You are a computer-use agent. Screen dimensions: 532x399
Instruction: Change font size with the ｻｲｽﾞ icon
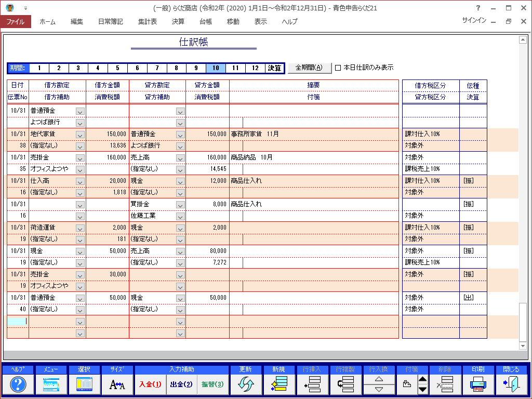coord(117,384)
